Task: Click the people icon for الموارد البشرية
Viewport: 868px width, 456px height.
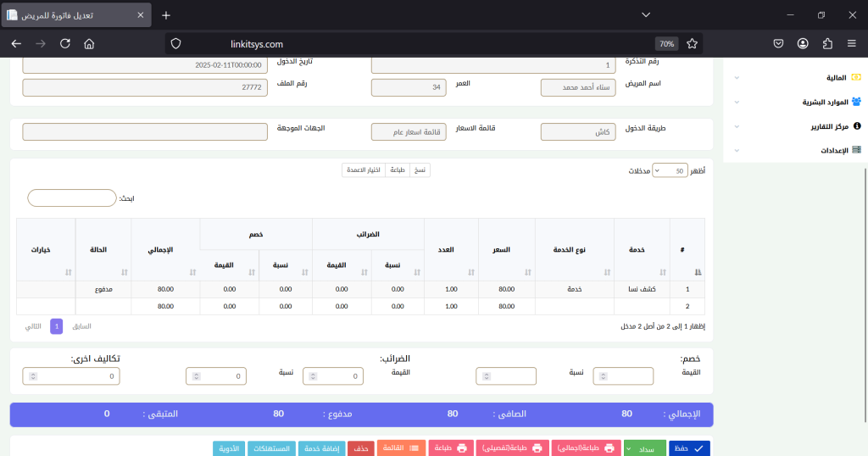Action: (x=856, y=102)
